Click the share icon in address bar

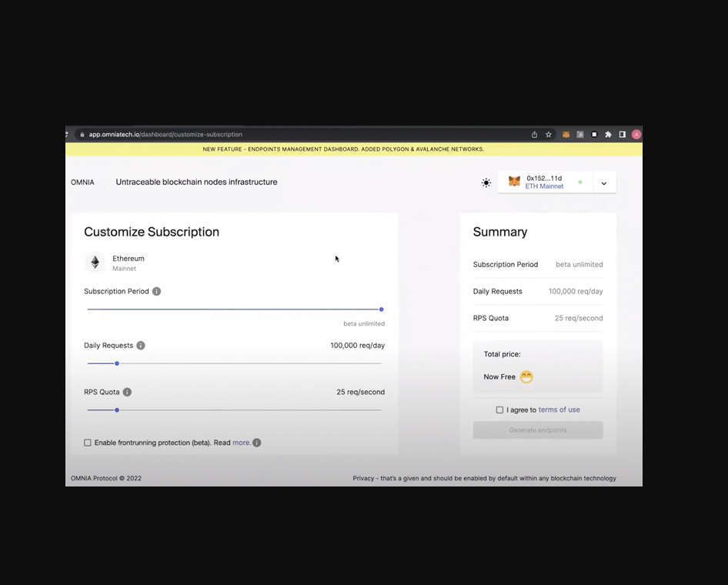point(534,135)
